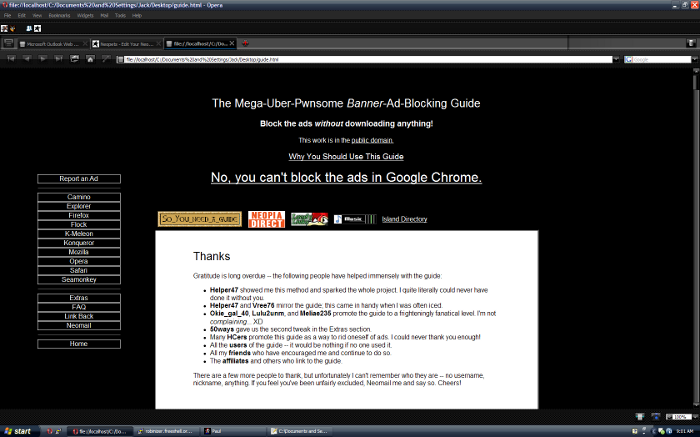
Task: Open the Link Back section
Action: tap(79, 316)
